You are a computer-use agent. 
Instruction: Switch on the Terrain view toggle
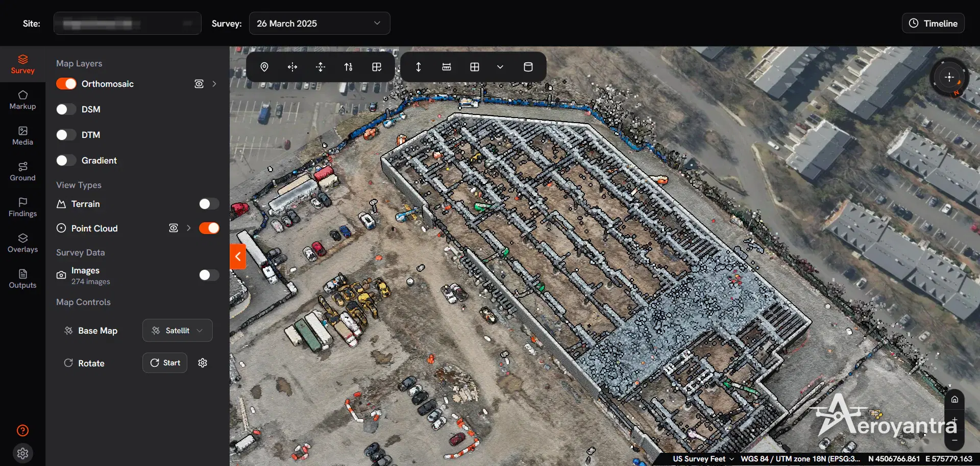[x=209, y=204]
